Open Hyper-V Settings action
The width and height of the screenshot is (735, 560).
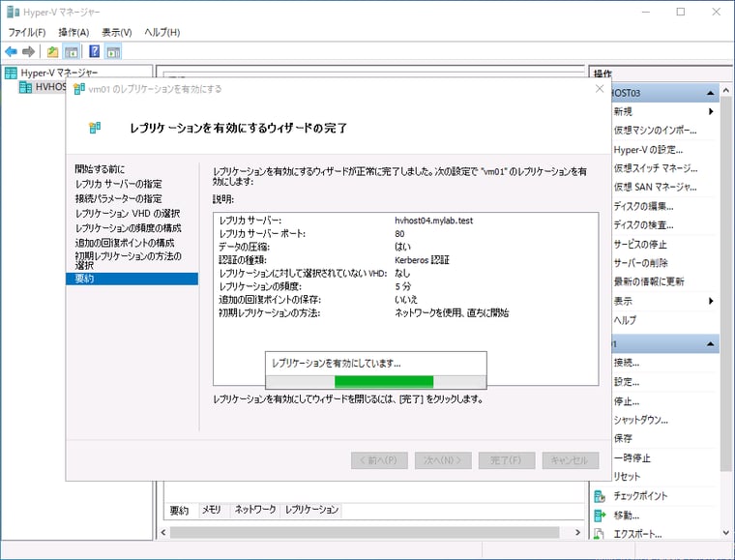pos(648,150)
